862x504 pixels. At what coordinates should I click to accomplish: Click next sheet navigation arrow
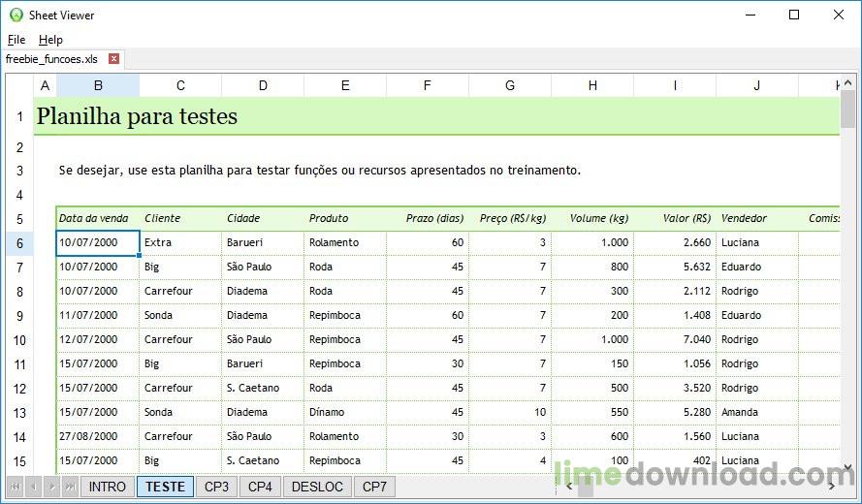(51, 487)
